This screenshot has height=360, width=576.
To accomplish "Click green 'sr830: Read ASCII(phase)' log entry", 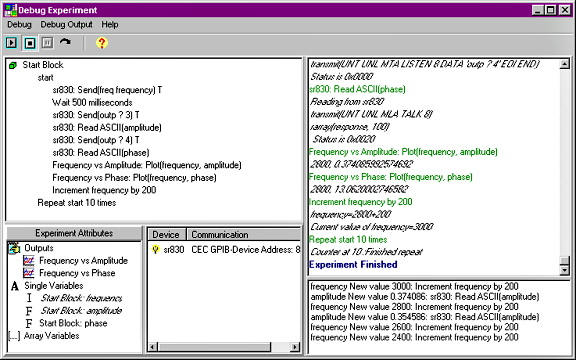I will [x=357, y=89].
